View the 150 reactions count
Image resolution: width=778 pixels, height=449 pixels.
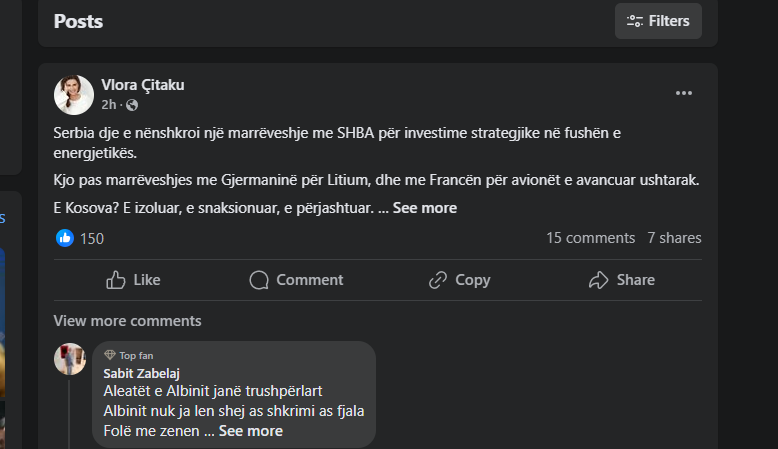(92, 238)
